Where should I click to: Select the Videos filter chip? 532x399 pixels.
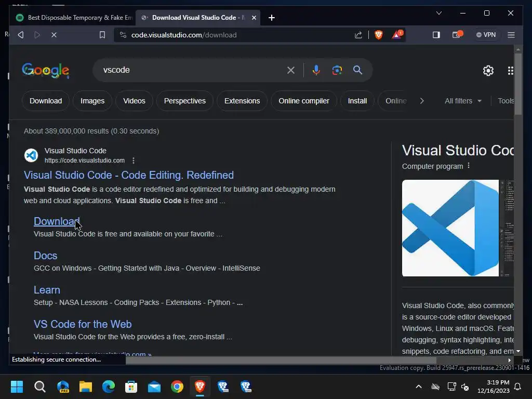coord(134,101)
